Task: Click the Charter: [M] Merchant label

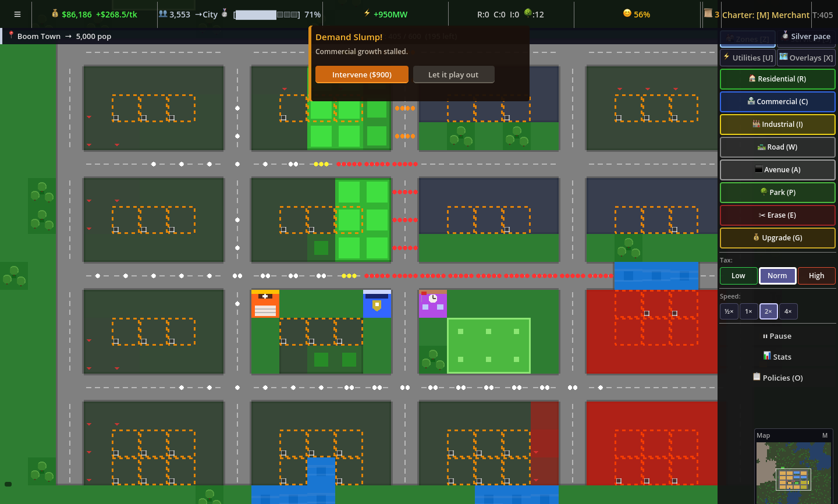Action: pyautogui.click(x=766, y=15)
